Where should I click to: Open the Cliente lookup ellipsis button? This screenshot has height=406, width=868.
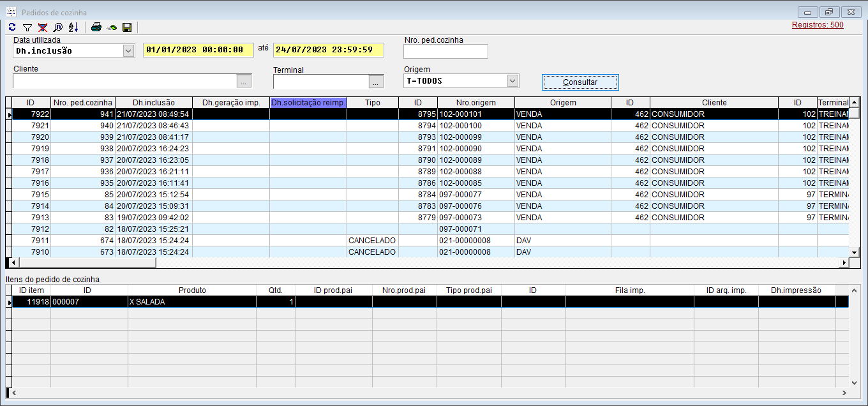pyautogui.click(x=244, y=81)
